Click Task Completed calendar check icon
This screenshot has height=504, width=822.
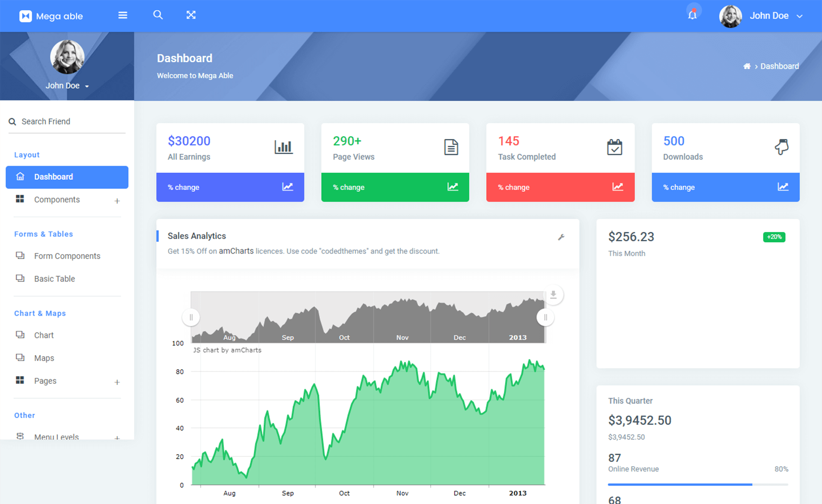614,147
